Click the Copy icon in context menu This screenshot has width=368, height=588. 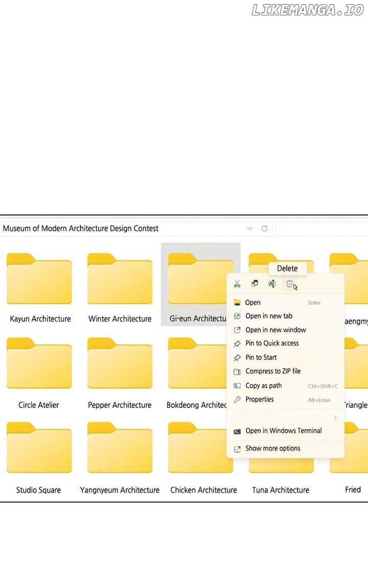[x=255, y=284]
